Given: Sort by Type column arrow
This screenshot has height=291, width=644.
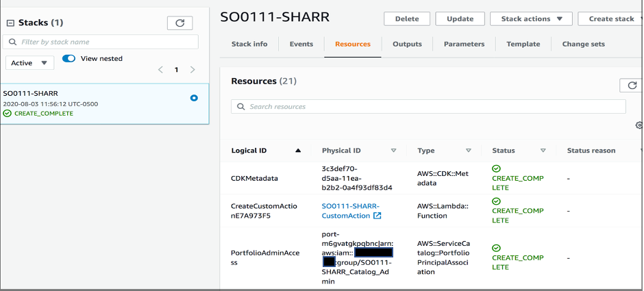Looking at the screenshot, I should (x=468, y=151).
